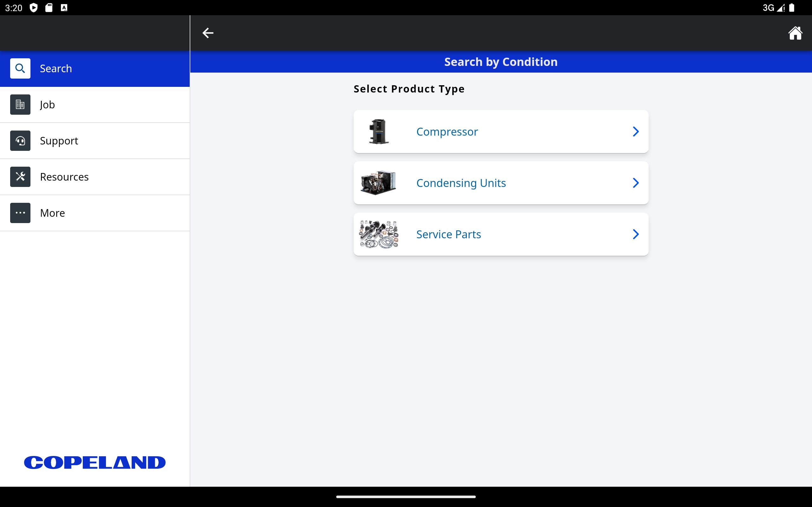Click the Copeland logo
The width and height of the screenshot is (812, 507).
(95, 462)
